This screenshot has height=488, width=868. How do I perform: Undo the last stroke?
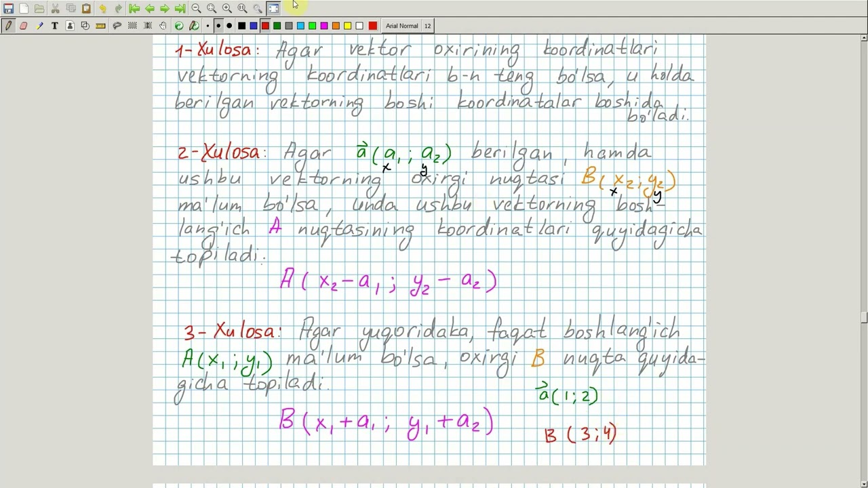tap(102, 8)
